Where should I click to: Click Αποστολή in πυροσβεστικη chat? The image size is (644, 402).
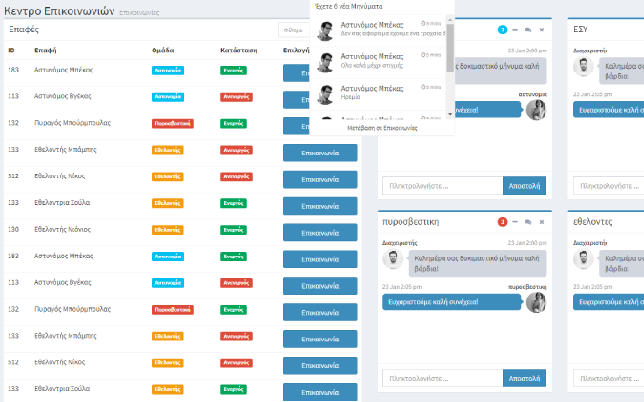[525, 379]
